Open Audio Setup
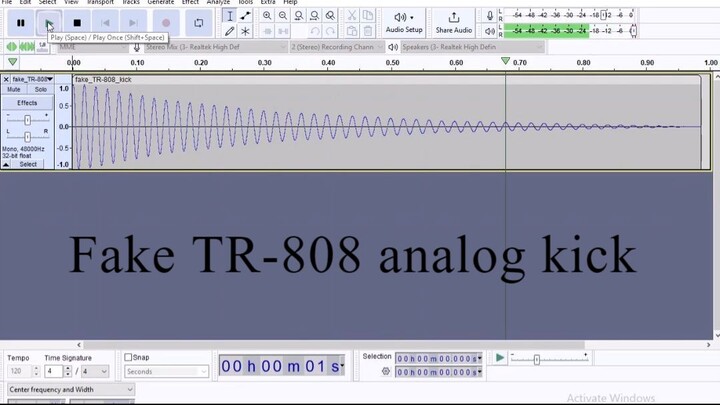 pos(404,22)
